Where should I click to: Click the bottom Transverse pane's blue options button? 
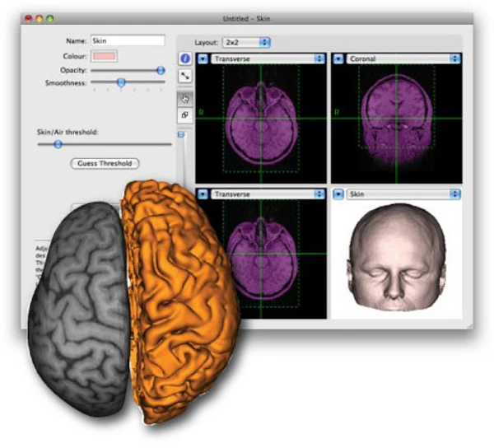pyautogui.click(x=203, y=194)
